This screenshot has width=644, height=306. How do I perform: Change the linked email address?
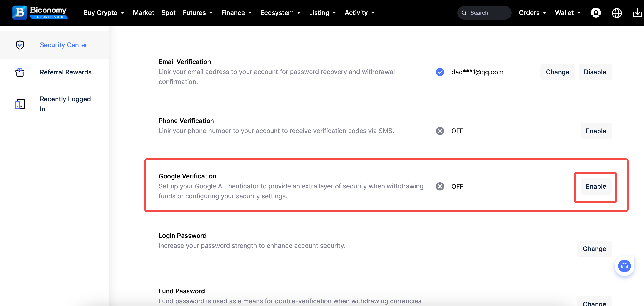tap(557, 72)
